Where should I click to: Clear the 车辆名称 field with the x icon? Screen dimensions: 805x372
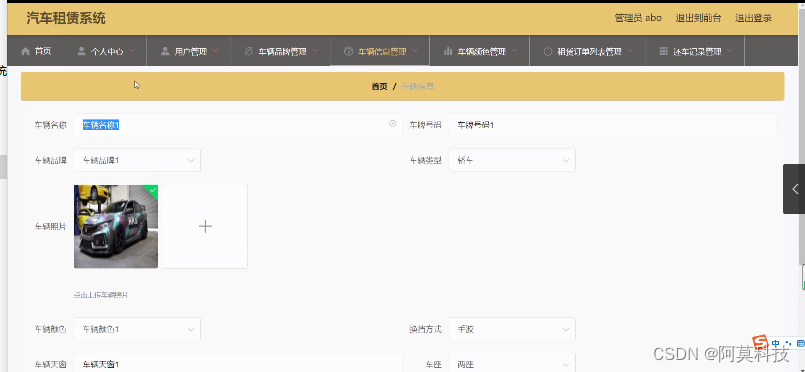[x=393, y=124]
